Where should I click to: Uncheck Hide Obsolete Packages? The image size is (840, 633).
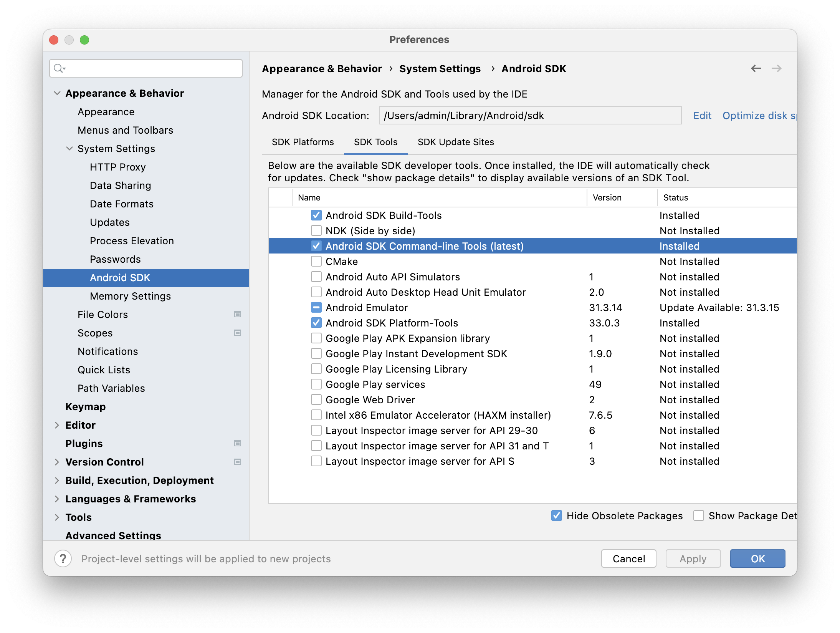pyautogui.click(x=556, y=515)
